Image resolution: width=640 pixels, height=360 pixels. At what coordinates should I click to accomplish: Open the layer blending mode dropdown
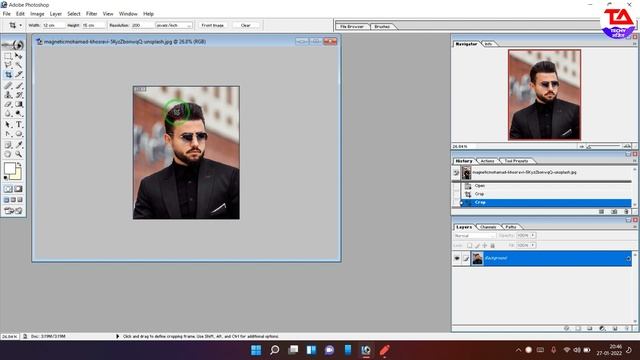click(x=475, y=236)
